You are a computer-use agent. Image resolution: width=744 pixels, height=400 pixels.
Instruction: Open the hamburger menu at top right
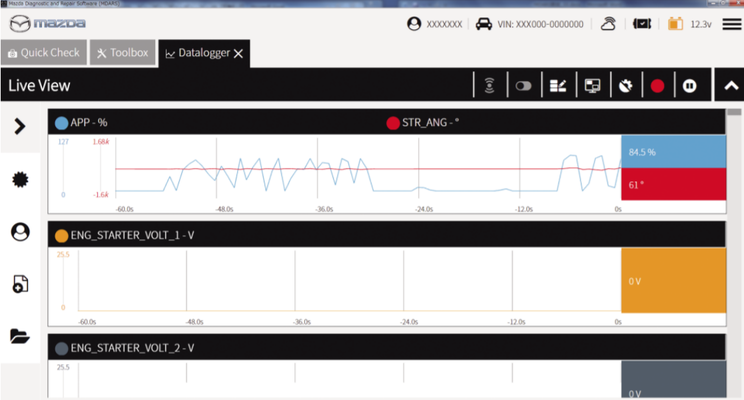[x=731, y=24]
